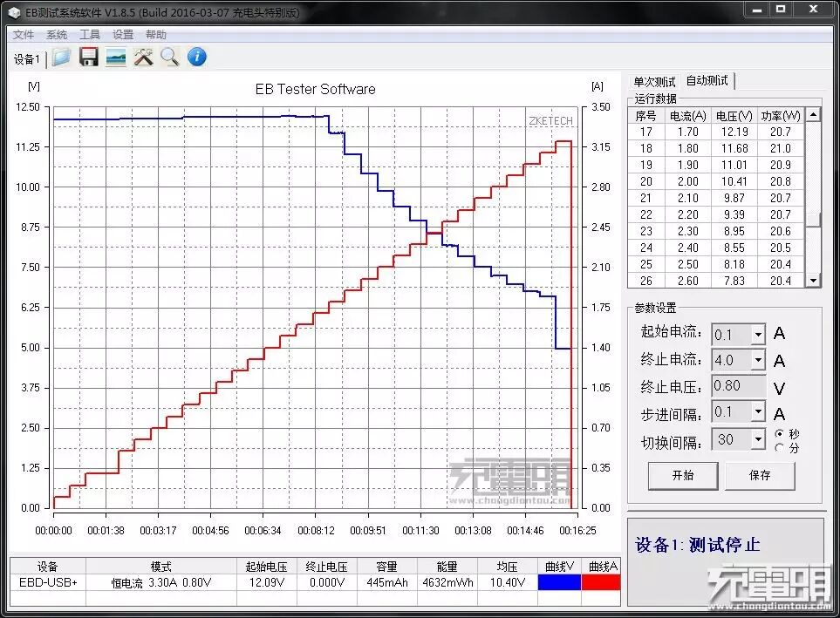Select data row 26 in table
The height and width of the screenshot is (618, 840).
[716, 281]
